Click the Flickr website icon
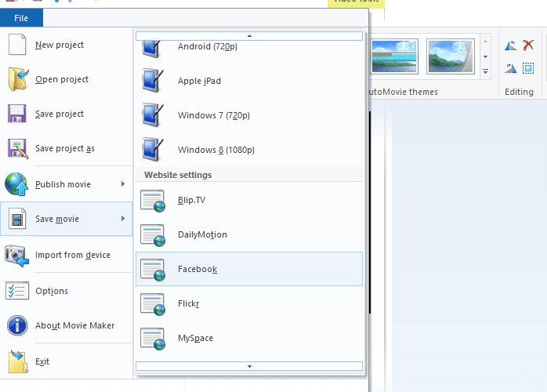This screenshot has height=392, width=547. point(153,304)
